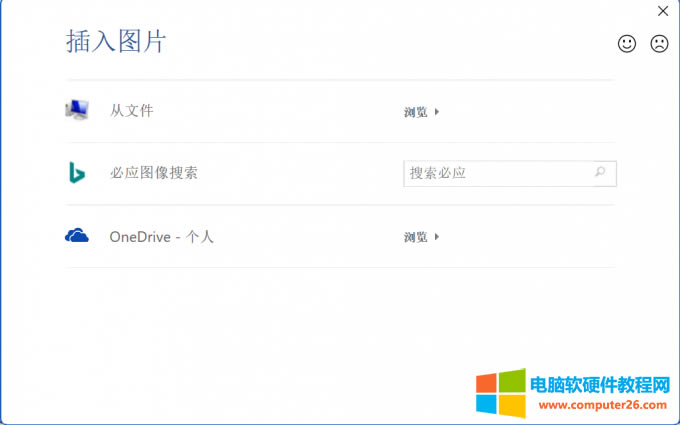Click the happy smiley feedback icon
The image size is (680, 425).
point(627,44)
